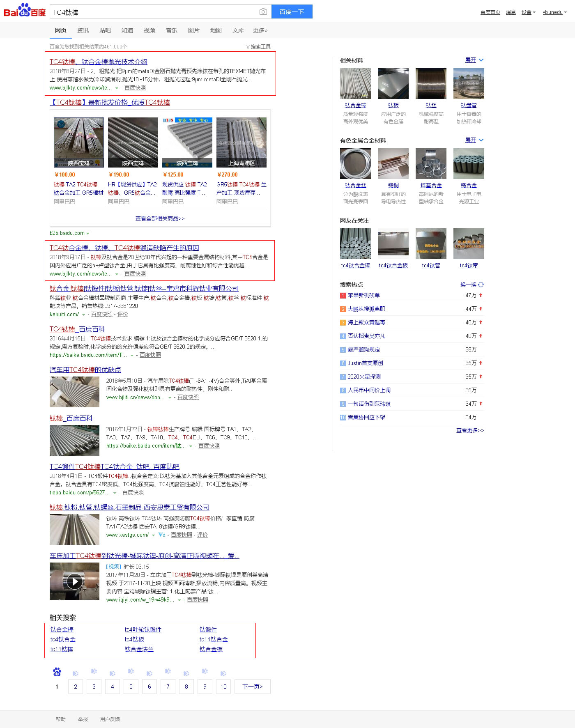Click the search tools filter icon
The height and width of the screenshot is (728, 575).
[x=248, y=47]
